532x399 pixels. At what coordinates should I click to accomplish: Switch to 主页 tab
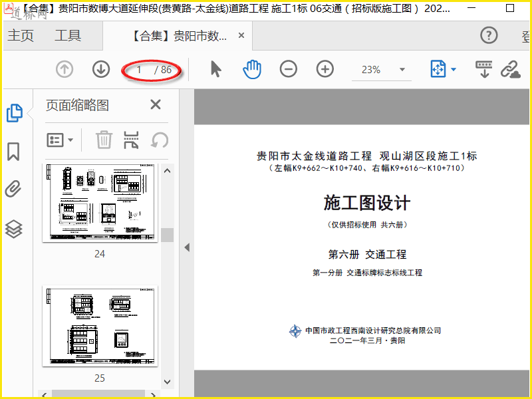click(x=21, y=35)
